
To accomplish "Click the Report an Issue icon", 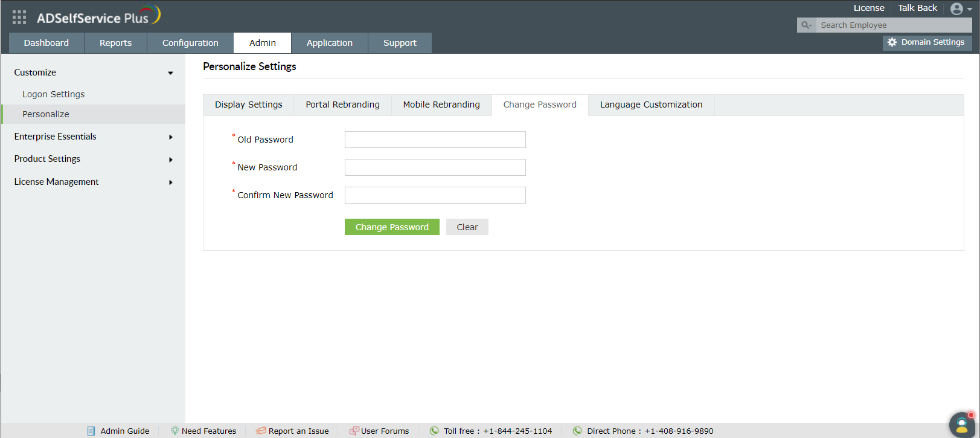I will pyautogui.click(x=261, y=431).
